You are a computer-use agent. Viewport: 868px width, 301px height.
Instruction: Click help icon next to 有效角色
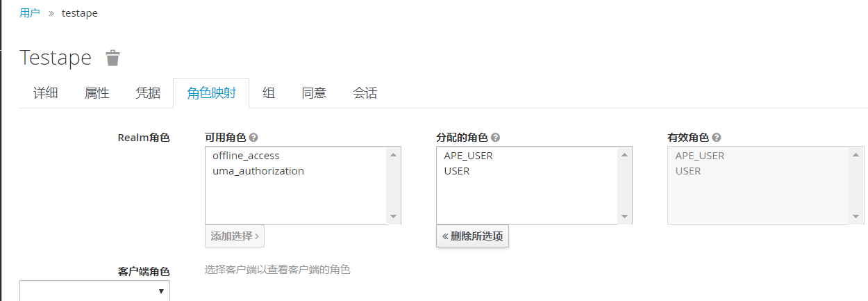pyautogui.click(x=716, y=138)
